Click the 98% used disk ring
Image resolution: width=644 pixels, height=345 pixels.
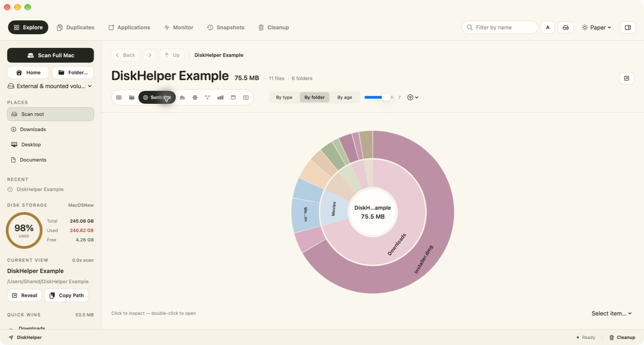pyautogui.click(x=24, y=230)
